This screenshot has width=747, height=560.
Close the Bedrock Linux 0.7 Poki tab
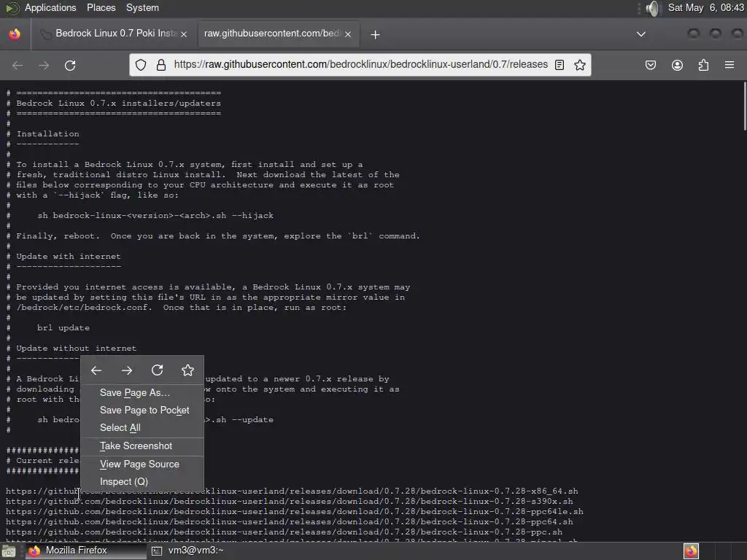pyautogui.click(x=184, y=34)
